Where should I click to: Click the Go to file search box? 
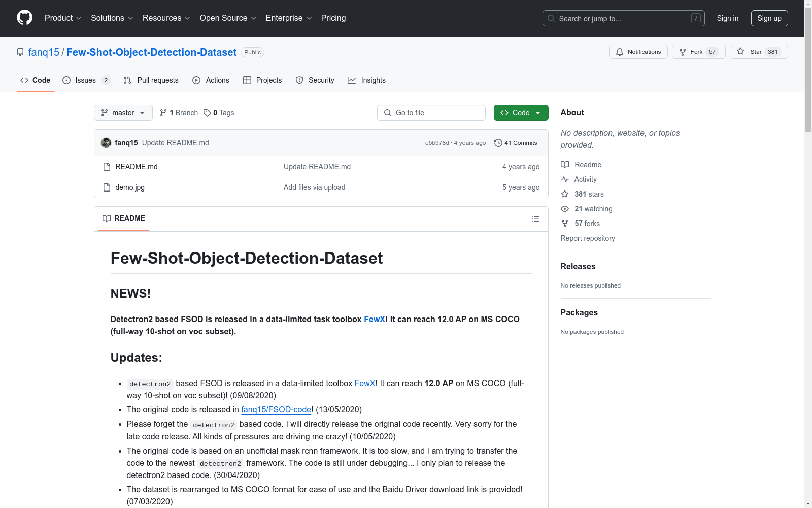coord(431,113)
